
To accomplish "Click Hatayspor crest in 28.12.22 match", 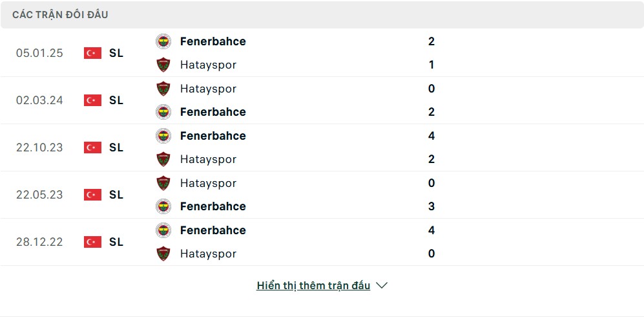I will (163, 254).
